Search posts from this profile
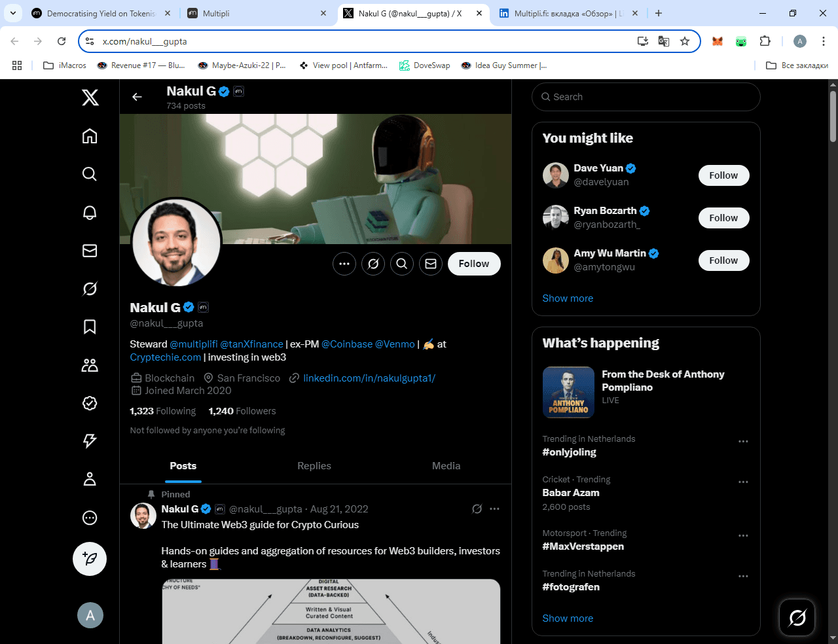 point(402,264)
